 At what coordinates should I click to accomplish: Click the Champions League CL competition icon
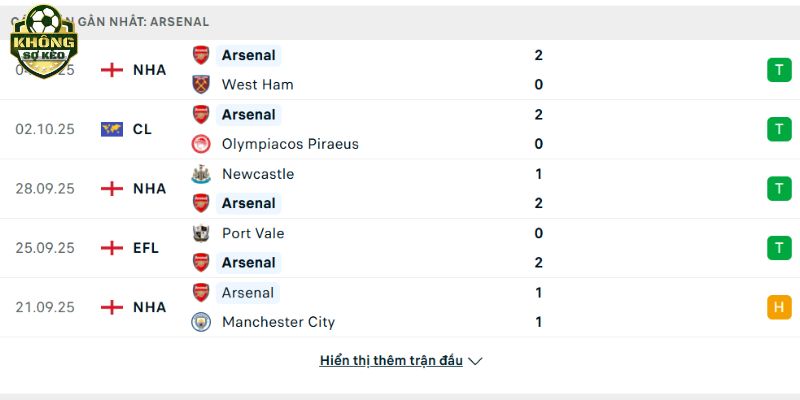coord(112,129)
